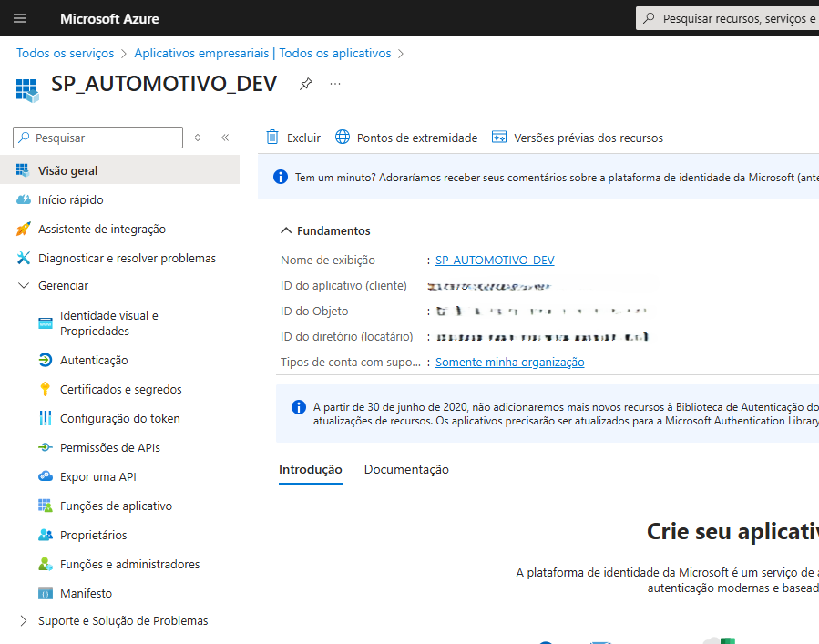Click the Versões prévias dos recursos icon
The height and width of the screenshot is (644, 819).
click(x=499, y=137)
